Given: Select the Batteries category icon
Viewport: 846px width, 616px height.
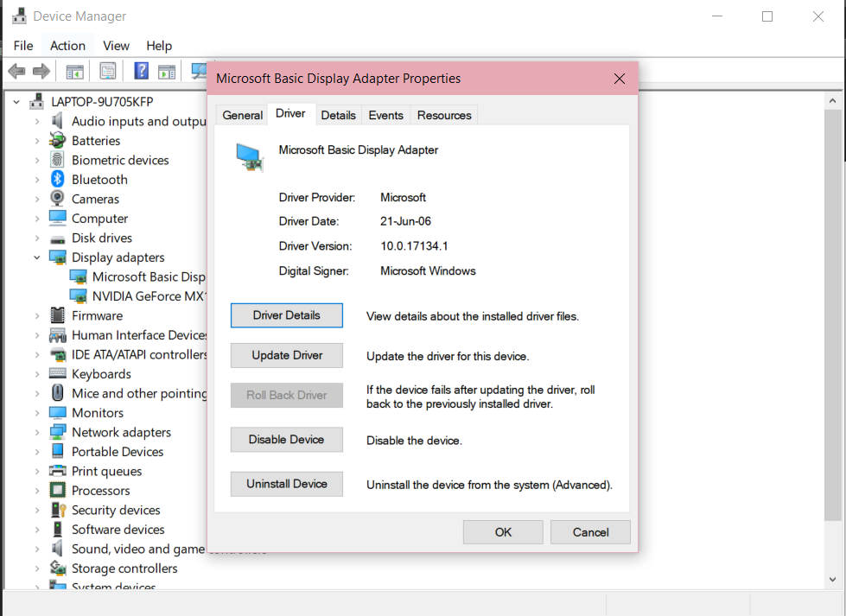Looking at the screenshot, I should (x=57, y=140).
